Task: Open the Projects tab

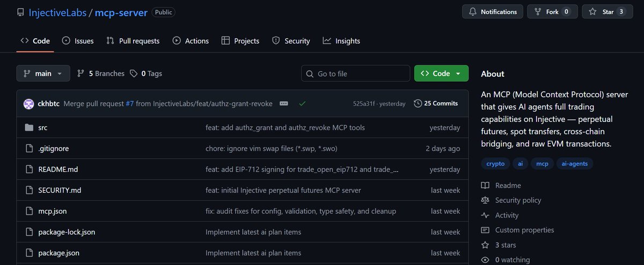Action: tap(240, 41)
